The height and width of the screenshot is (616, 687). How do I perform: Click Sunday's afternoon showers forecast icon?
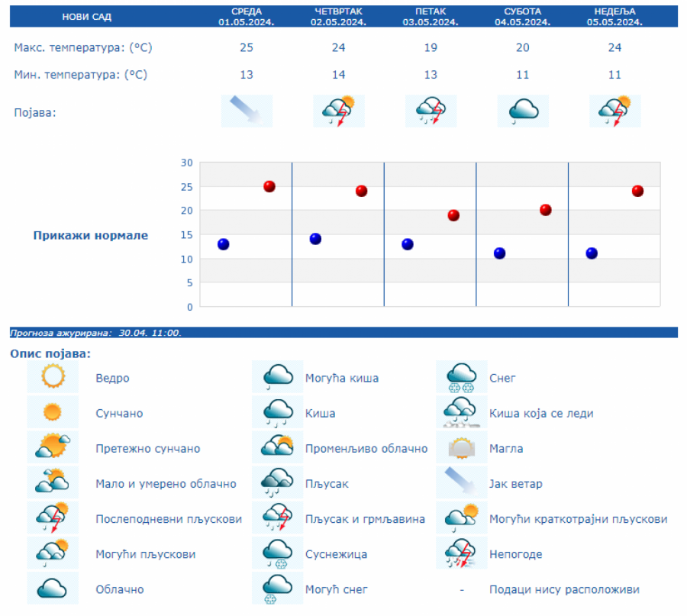click(614, 111)
